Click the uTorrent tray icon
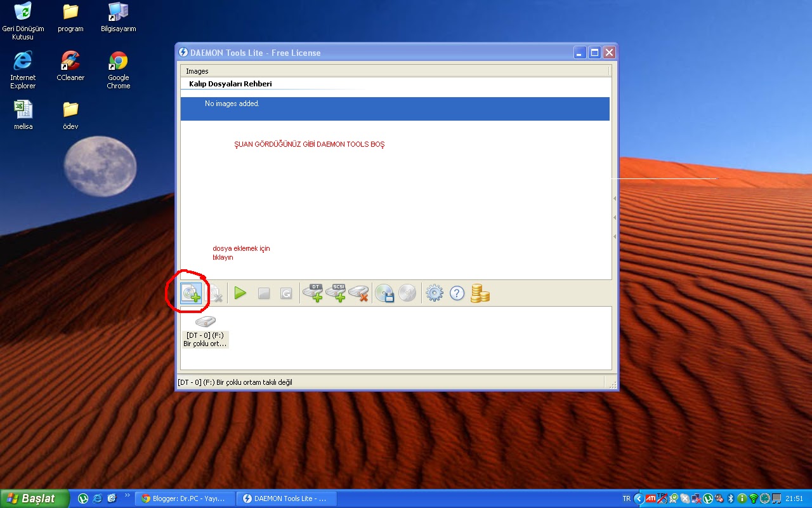Viewport: 812px width, 508px height. coord(708,498)
